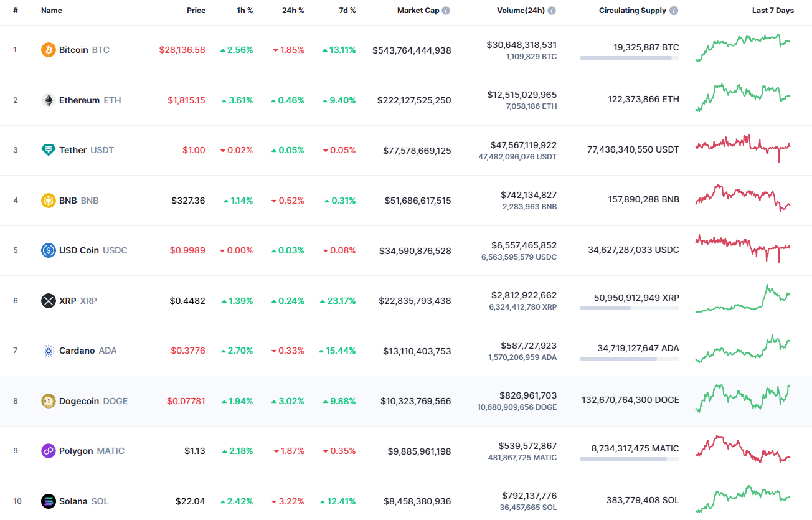
Task: Open the Market Cap info tooltip icon
Action: [446, 10]
